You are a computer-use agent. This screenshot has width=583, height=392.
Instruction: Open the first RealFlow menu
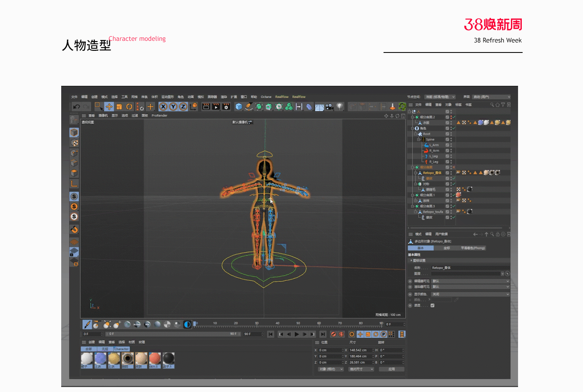point(282,97)
